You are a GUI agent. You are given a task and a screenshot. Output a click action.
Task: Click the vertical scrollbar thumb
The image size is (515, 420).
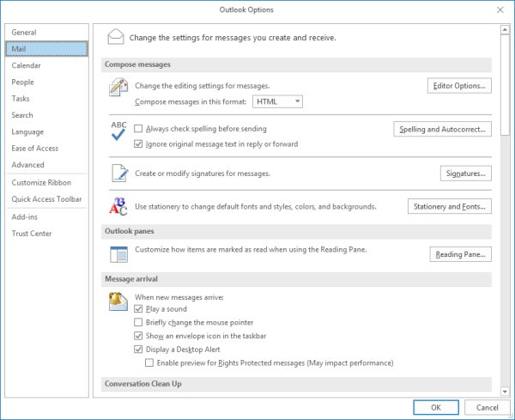tap(505, 84)
